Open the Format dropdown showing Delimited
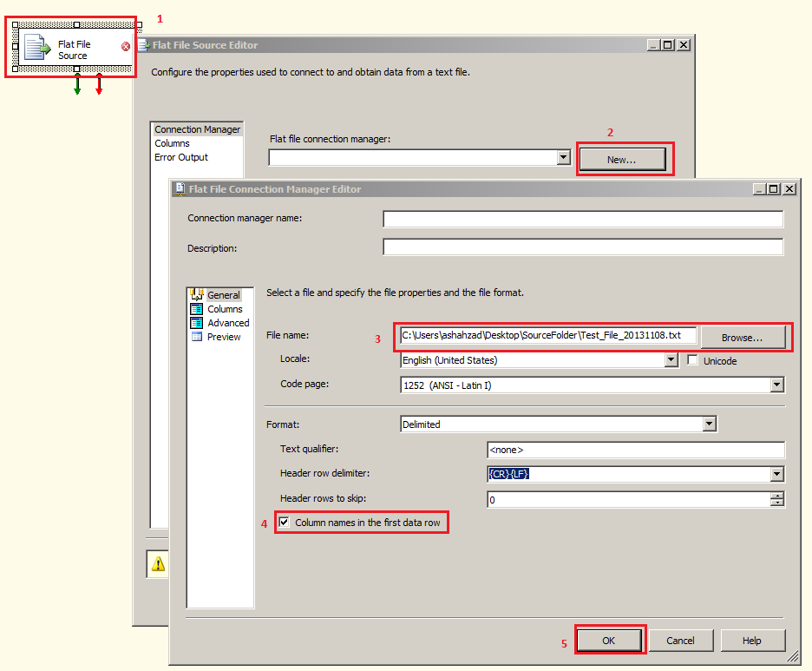812x671 pixels. point(709,424)
